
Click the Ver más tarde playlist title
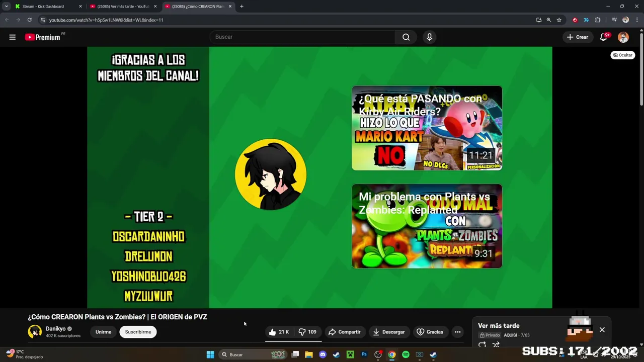(499, 326)
